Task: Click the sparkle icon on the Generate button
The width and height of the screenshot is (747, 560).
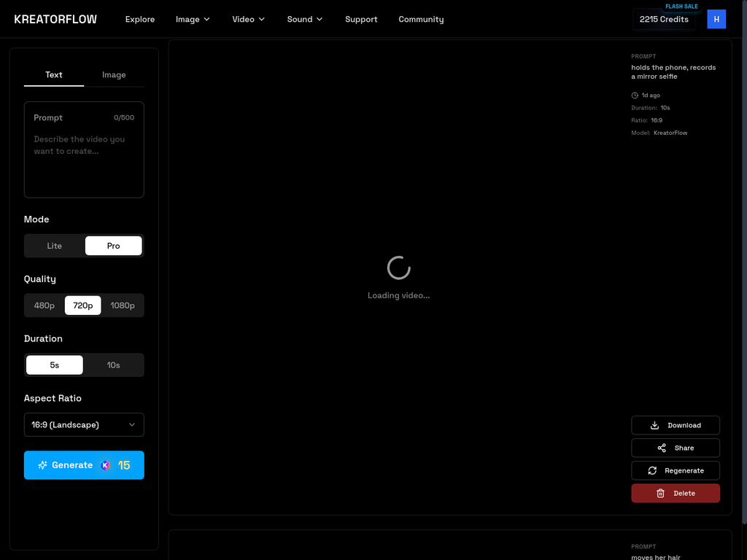Action: click(42, 465)
